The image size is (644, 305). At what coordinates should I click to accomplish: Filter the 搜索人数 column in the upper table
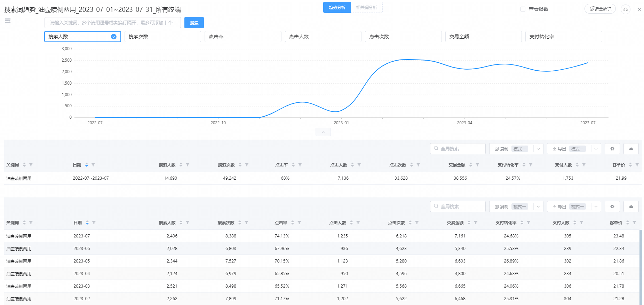point(188,165)
